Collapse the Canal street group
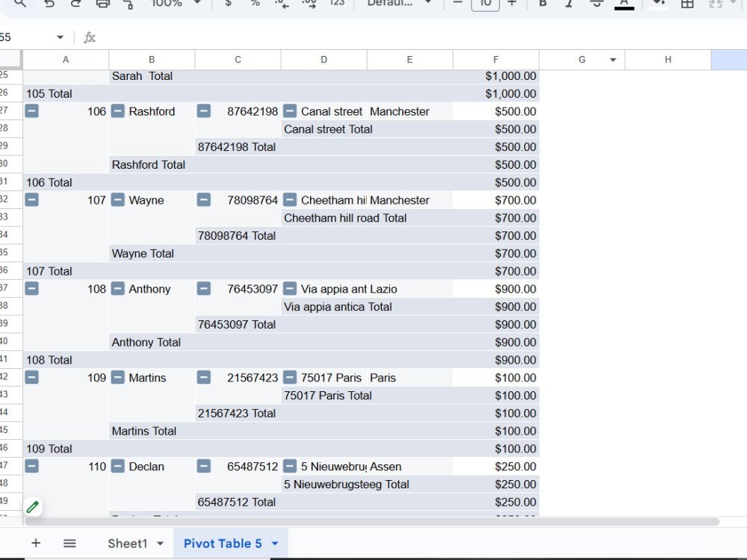Image resolution: width=747 pixels, height=560 pixels. (290, 111)
